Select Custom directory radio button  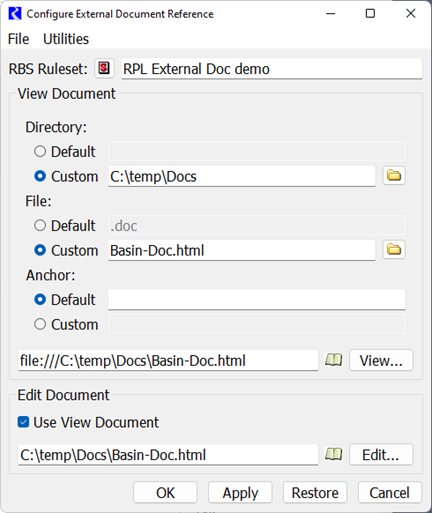(x=40, y=176)
